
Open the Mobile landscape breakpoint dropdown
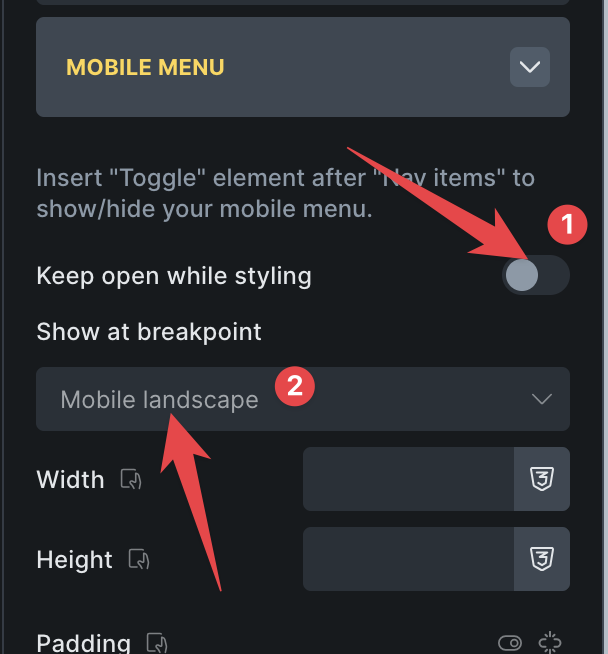(x=303, y=399)
